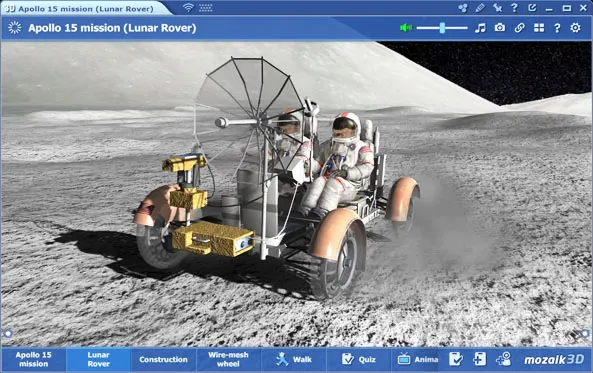Screen dimensions: 593x373
Task: Toggle background music with the note icon
Action: pyautogui.click(x=480, y=28)
